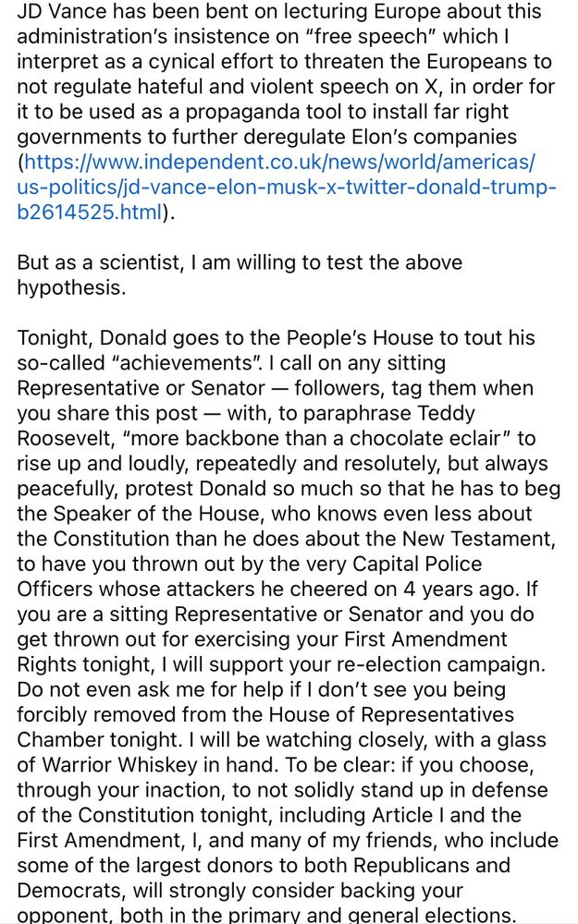This screenshot has width=578, height=924.
Task: Click the paragraph starting 'JD Vance has been'
Action: [286, 112]
